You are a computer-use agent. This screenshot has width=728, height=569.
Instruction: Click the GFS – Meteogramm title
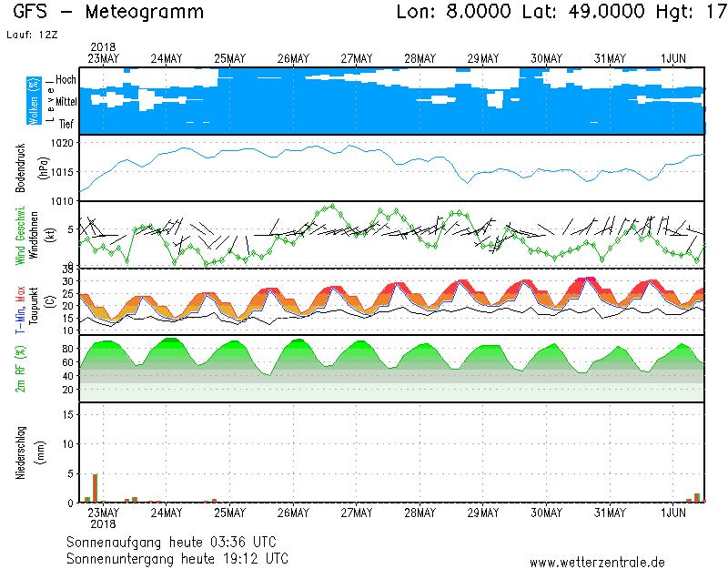coord(108,13)
